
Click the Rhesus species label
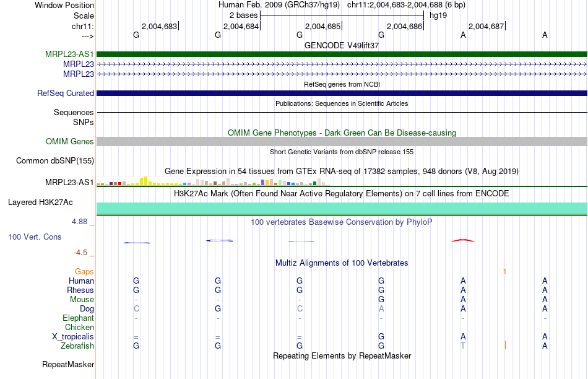pyautogui.click(x=80, y=290)
